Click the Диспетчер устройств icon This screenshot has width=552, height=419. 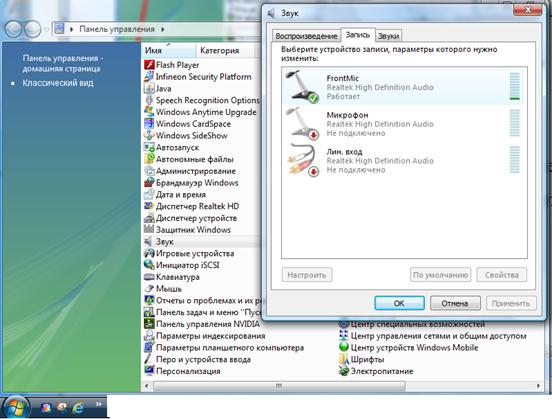tap(149, 218)
